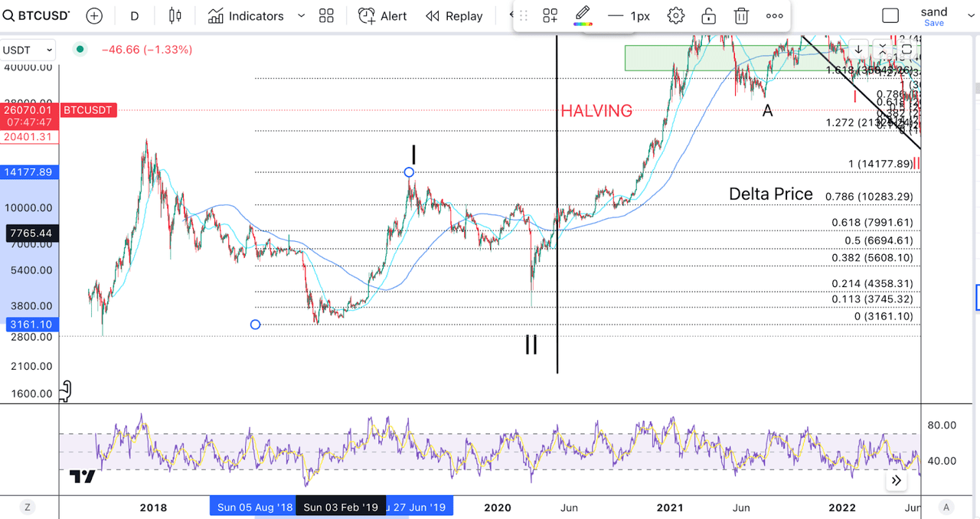Select the 0.214 (4358.31) Fib level label
Viewport: 980px width, 519px height.
[872, 284]
